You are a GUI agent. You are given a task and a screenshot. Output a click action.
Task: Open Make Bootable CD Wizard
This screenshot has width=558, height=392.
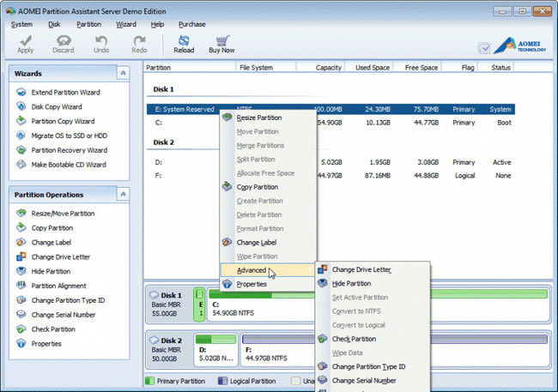[69, 164]
